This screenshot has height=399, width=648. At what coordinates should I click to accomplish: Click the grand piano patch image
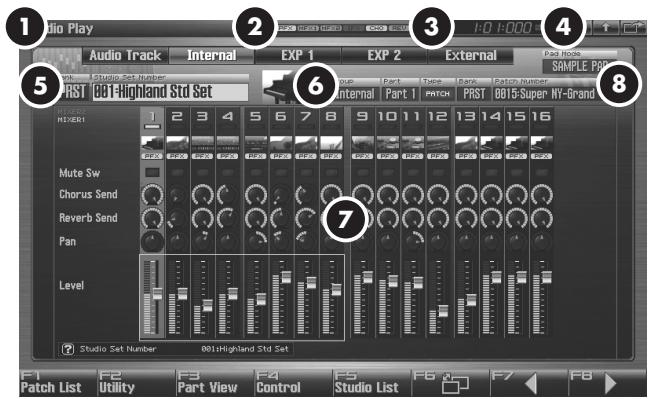tap(278, 88)
